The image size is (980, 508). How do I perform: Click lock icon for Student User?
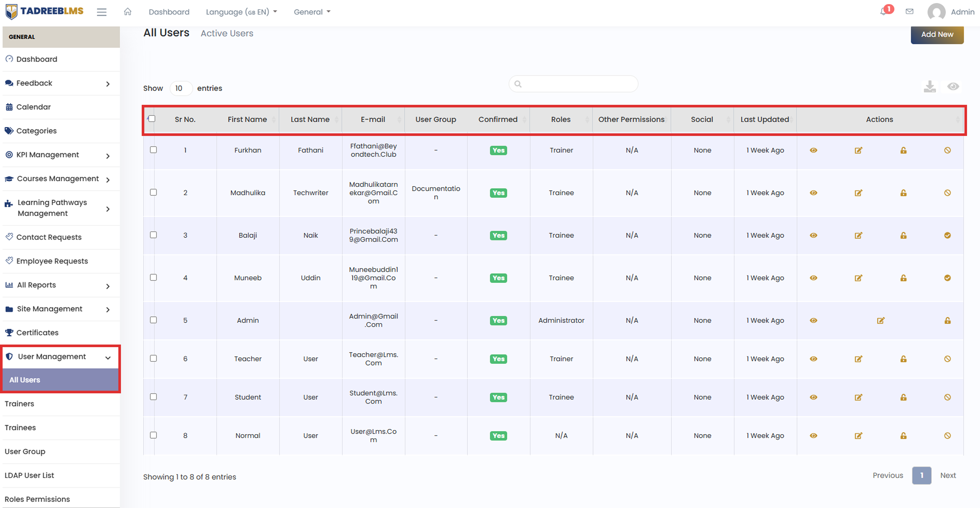click(903, 397)
